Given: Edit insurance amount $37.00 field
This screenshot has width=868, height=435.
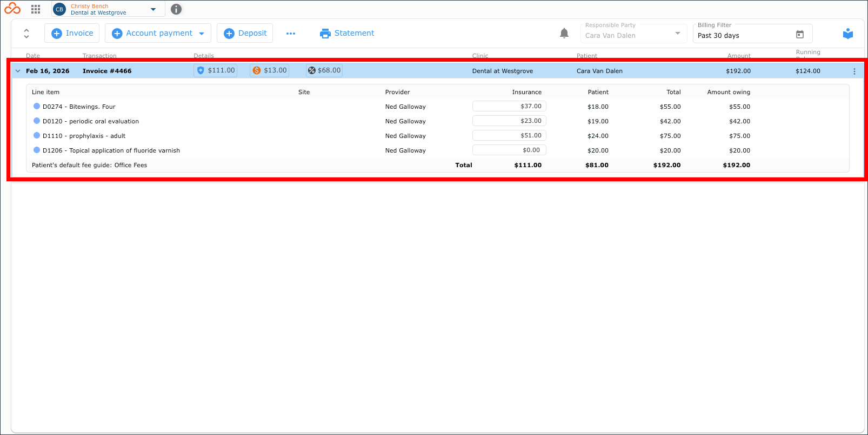Looking at the screenshot, I should (x=509, y=106).
